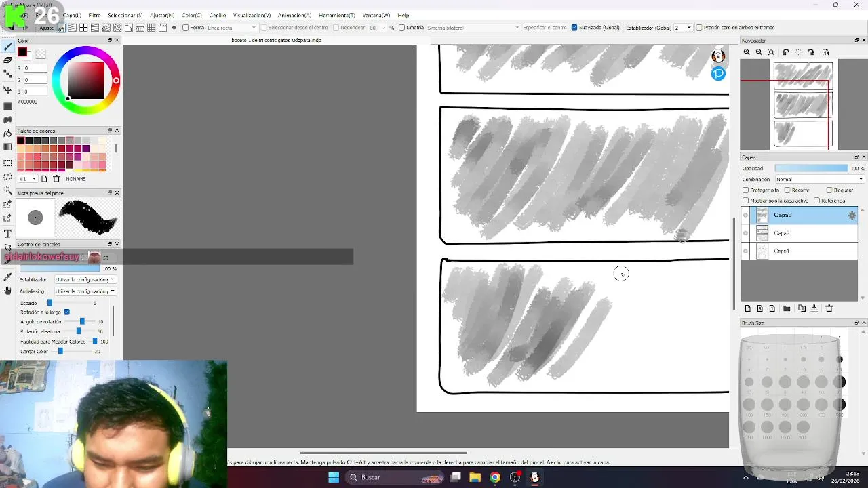This screenshot has height=488, width=868.
Task: Rotate canvas right in Navigator
Action: 810,52
